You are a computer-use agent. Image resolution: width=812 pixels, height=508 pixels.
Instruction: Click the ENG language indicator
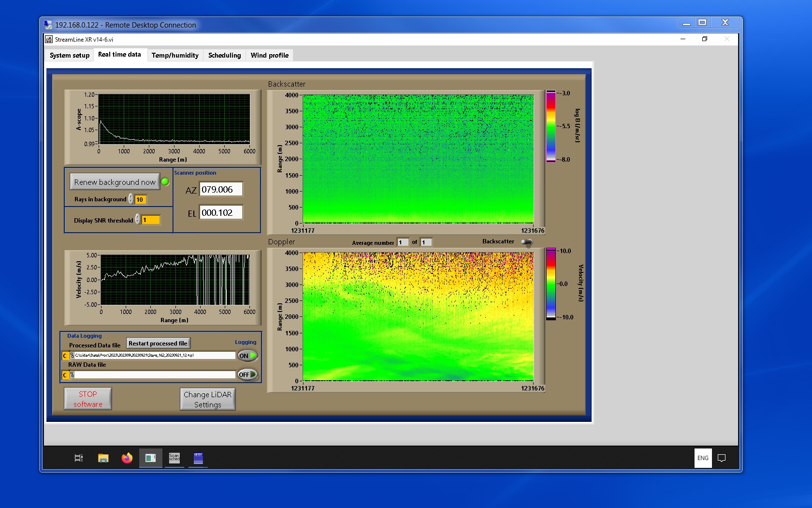coord(703,458)
